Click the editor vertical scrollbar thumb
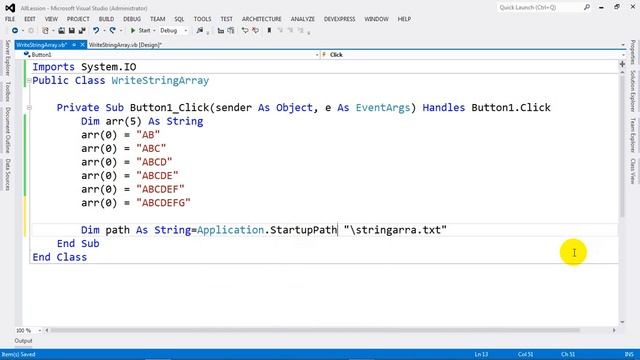640x360 pixels. coord(622,146)
